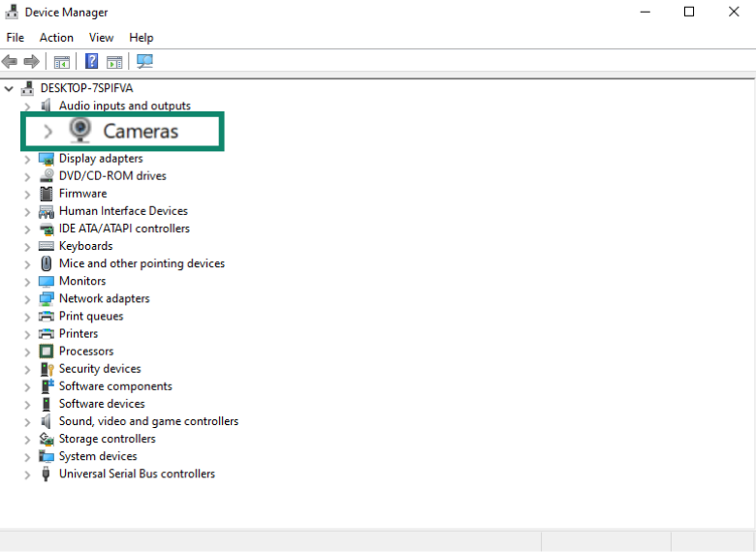Click the Display adapters icon
The height and width of the screenshot is (552, 756).
point(47,159)
